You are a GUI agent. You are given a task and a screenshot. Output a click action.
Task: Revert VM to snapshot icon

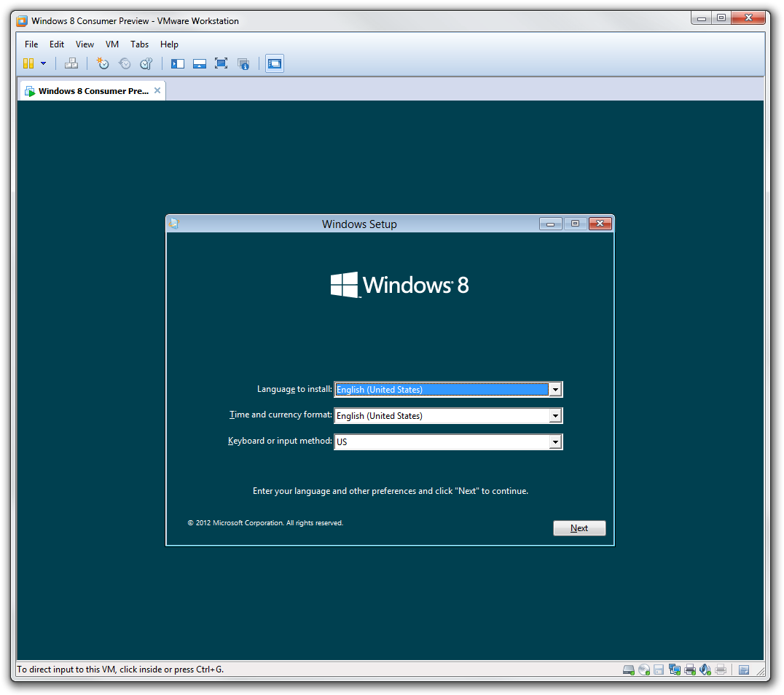pyautogui.click(x=125, y=63)
